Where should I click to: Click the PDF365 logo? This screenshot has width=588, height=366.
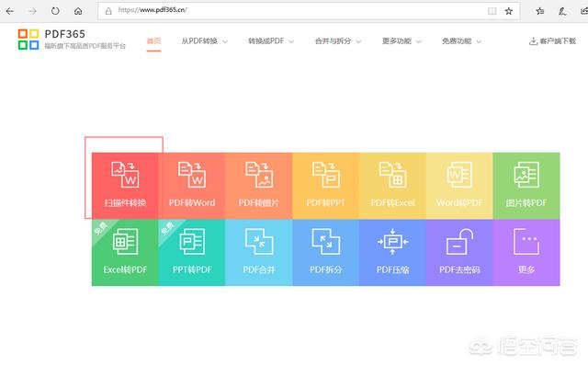72,39
